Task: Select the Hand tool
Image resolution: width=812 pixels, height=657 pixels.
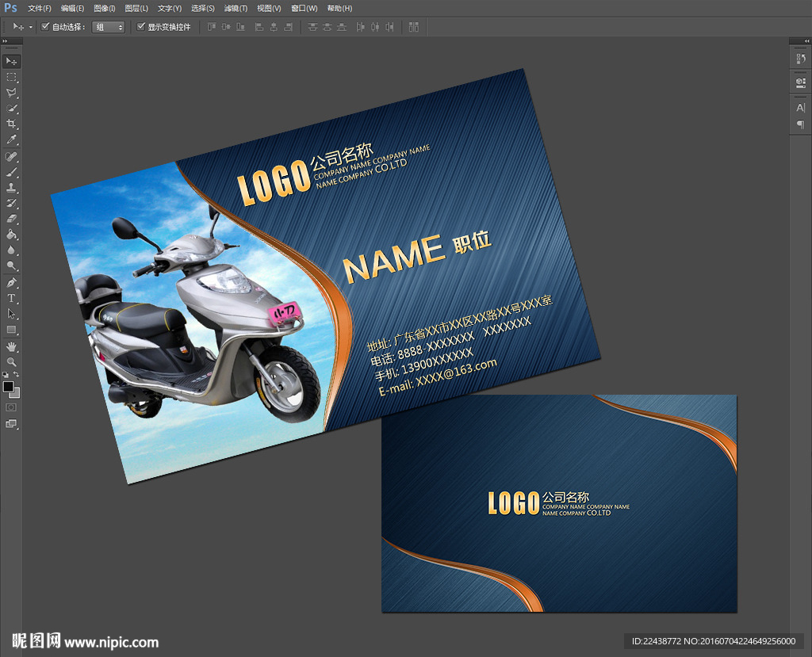Action: (x=11, y=346)
